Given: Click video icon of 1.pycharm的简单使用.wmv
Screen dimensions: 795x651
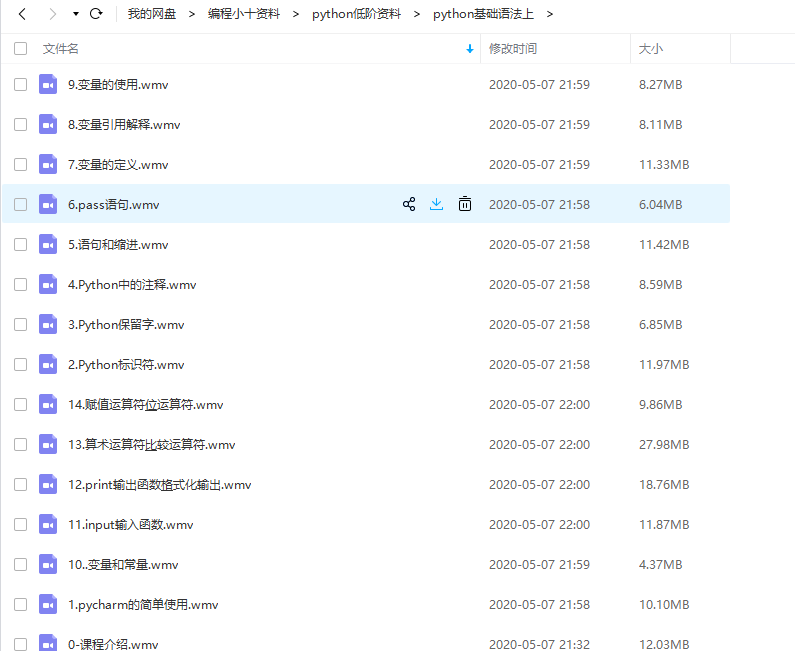Looking at the screenshot, I should 48,604.
